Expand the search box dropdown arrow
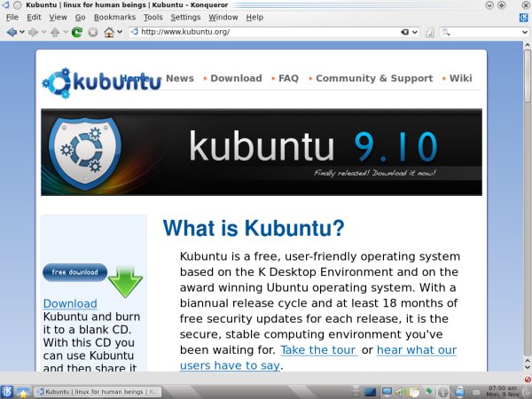This screenshot has height=399, width=532. tap(525, 32)
